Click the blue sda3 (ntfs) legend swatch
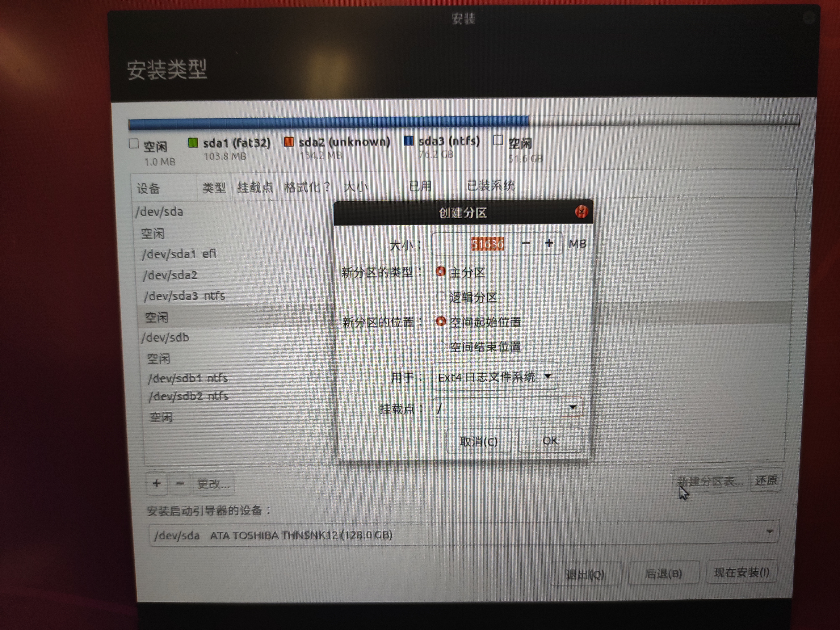840x630 pixels. [x=409, y=141]
